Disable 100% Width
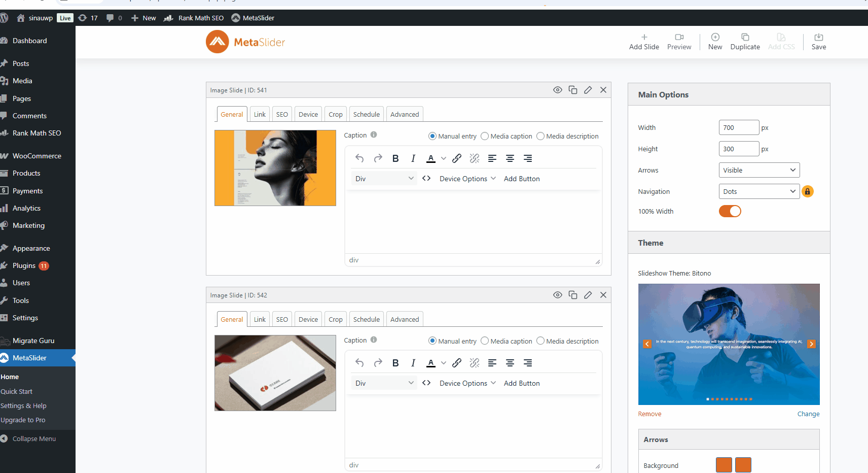This screenshot has width=868, height=473. point(730,211)
